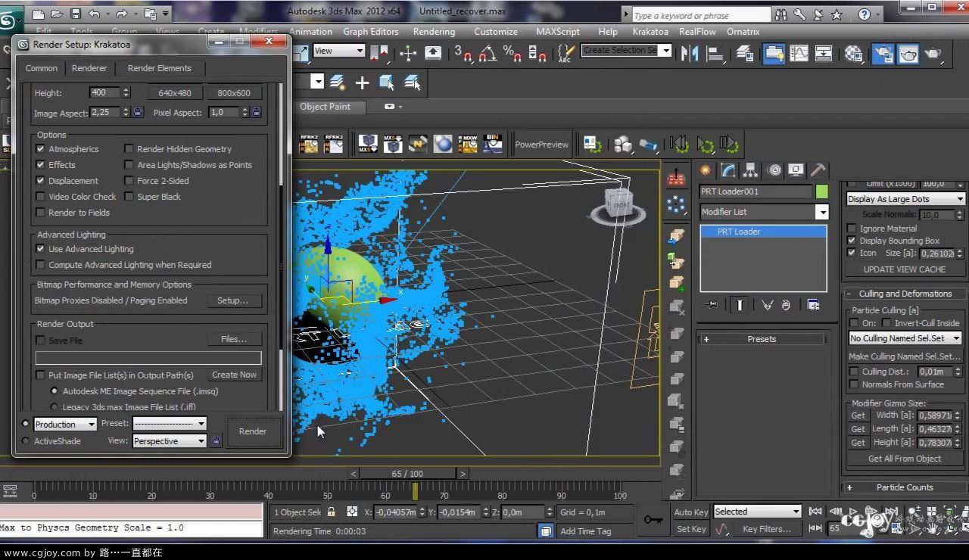Toggle Spinner Snap in main toolbar
969x560 pixels.
click(x=537, y=52)
